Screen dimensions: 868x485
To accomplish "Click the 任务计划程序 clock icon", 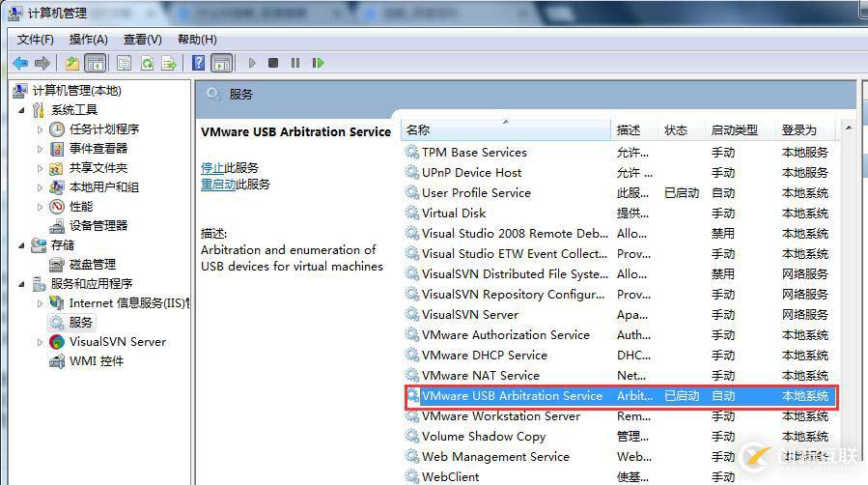I will [57, 129].
